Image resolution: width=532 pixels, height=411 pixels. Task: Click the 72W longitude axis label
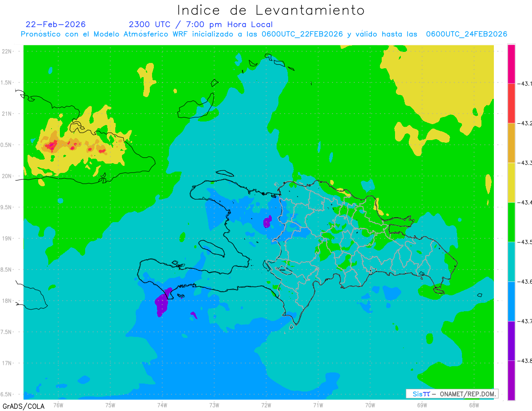pos(266,404)
